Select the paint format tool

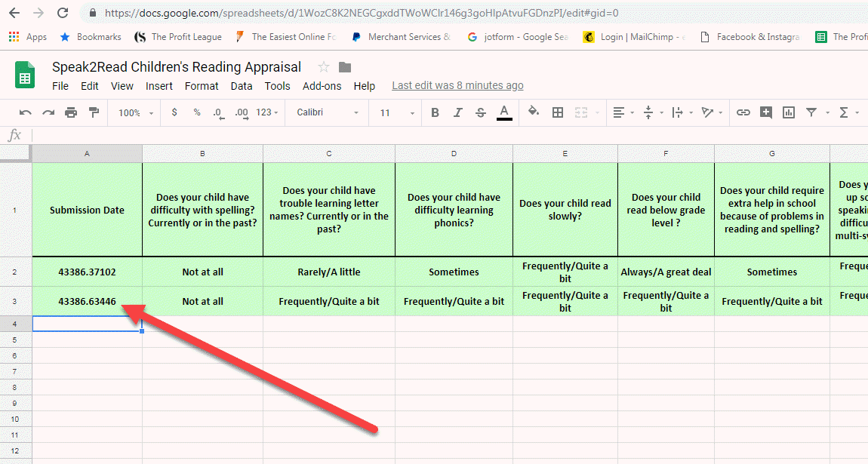[x=94, y=112]
